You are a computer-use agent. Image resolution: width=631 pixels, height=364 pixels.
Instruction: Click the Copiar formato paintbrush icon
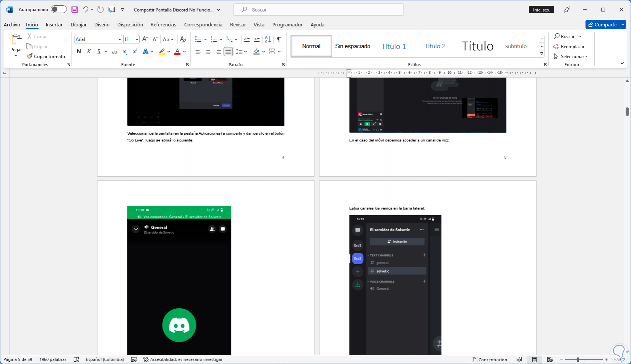click(x=29, y=56)
